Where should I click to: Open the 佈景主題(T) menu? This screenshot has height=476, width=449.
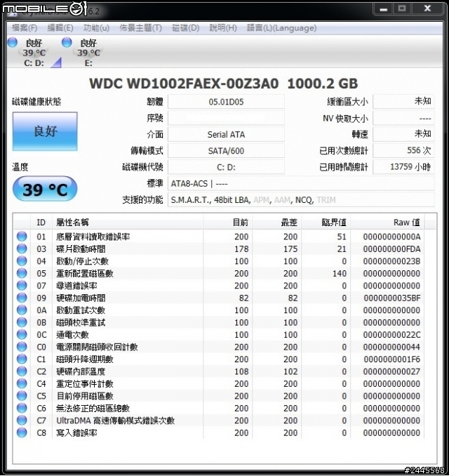pyautogui.click(x=140, y=28)
